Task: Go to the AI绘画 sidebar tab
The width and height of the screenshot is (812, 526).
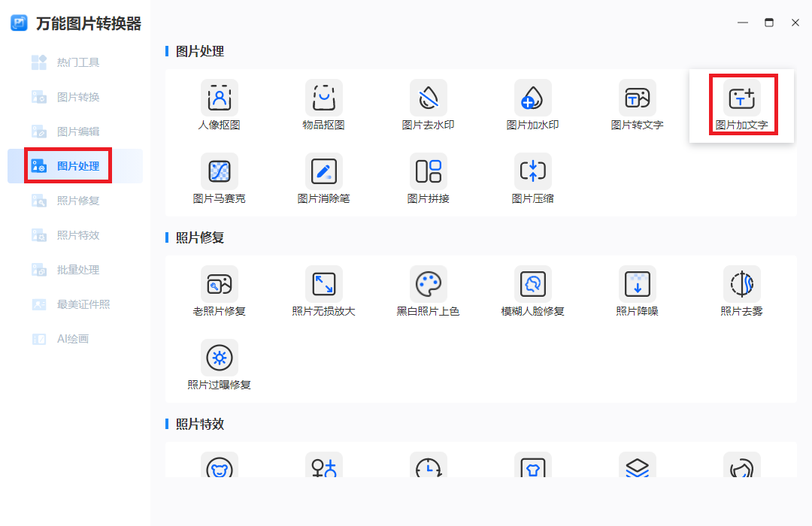Action: pyautogui.click(x=75, y=339)
